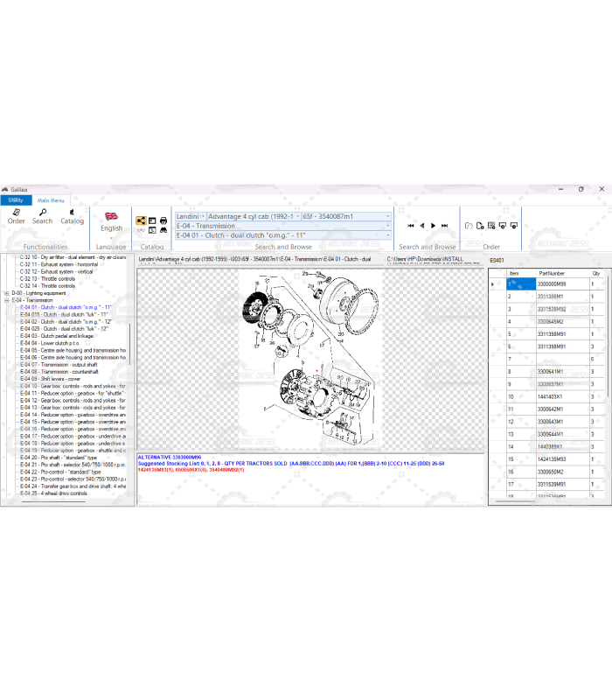Go to the last record
612x700 pixels.
(x=445, y=226)
